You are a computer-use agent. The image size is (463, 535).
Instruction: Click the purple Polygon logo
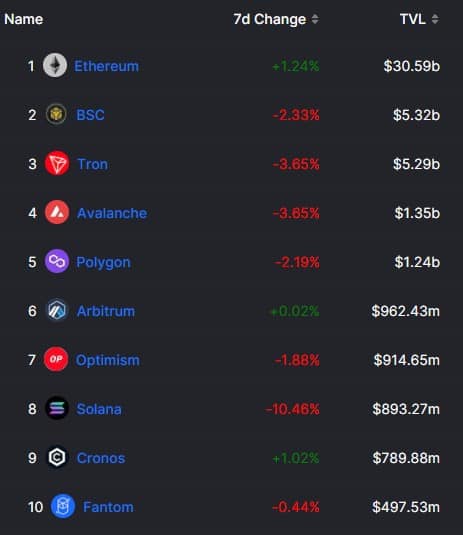click(x=57, y=261)
